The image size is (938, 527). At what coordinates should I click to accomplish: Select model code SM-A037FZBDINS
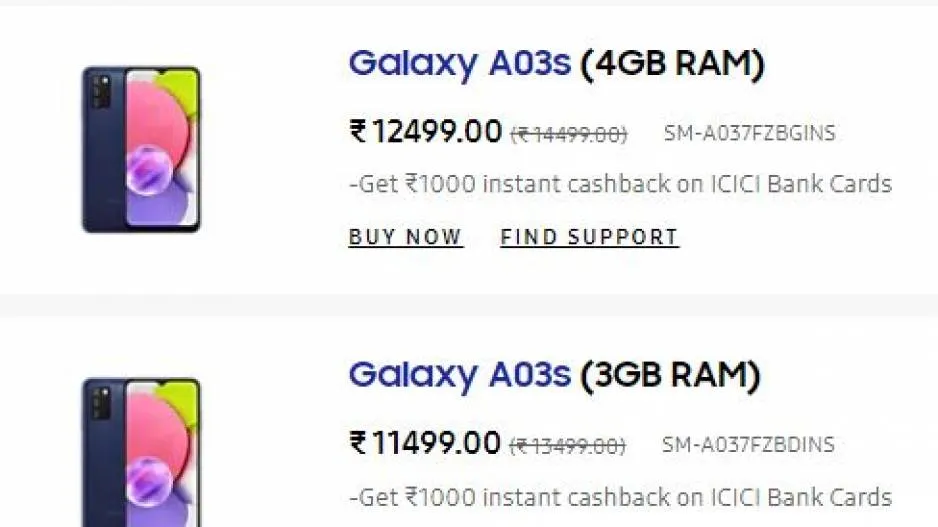[748, 445]
